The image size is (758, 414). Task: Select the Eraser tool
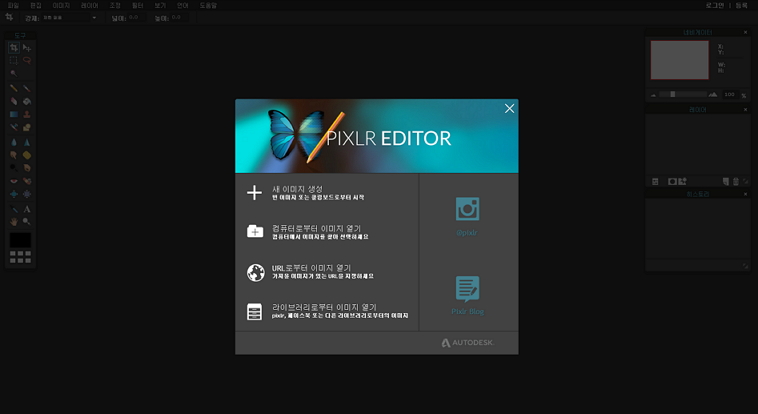click(14, 101)
